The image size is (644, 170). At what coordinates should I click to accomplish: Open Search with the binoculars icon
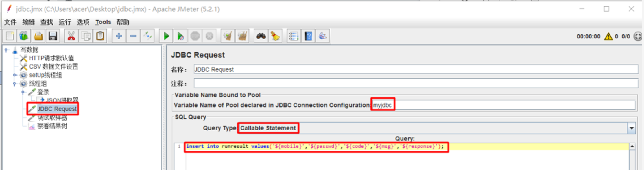[x=261, y=36]
